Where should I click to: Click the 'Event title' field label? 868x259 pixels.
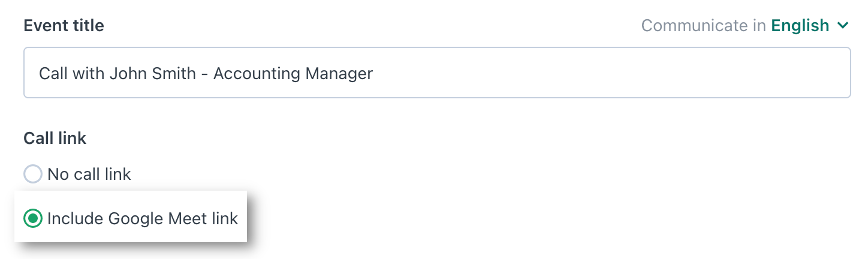tap(64, 26)
